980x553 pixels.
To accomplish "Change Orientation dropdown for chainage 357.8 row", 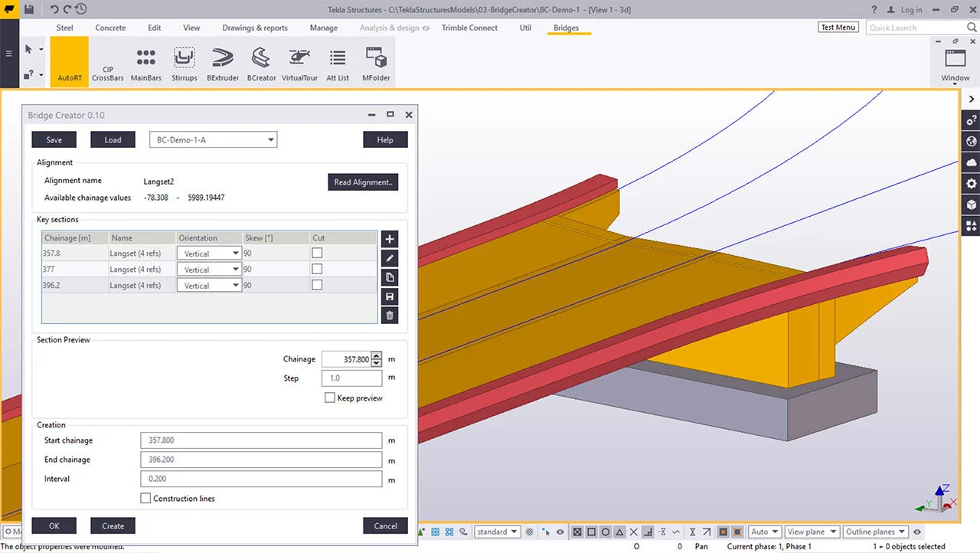I will point(234,253).
